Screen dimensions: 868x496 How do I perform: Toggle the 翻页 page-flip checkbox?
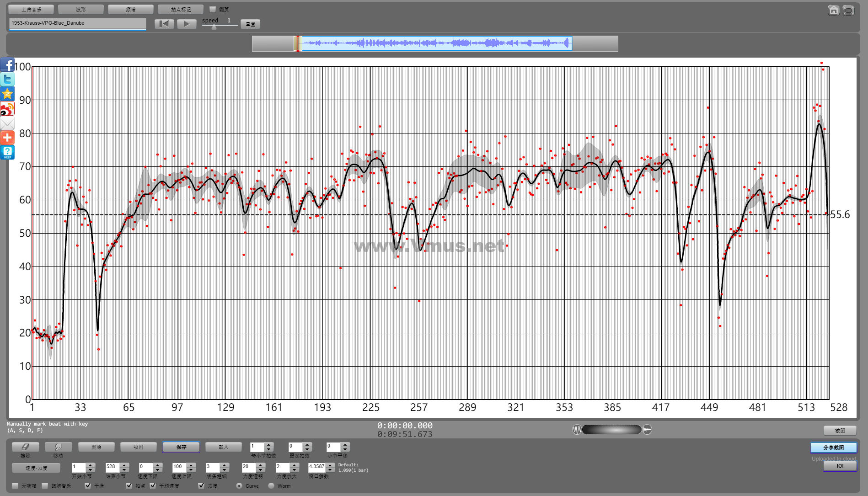point(213,9)
